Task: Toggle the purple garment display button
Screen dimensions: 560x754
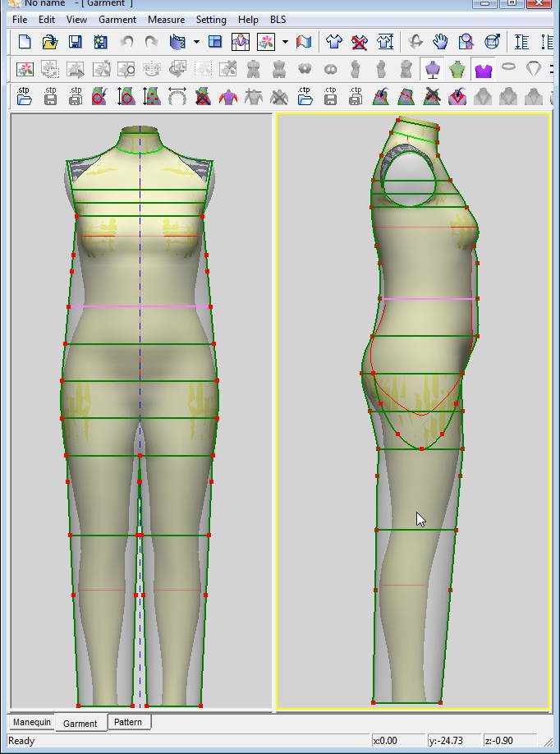Action: point(483,70)
